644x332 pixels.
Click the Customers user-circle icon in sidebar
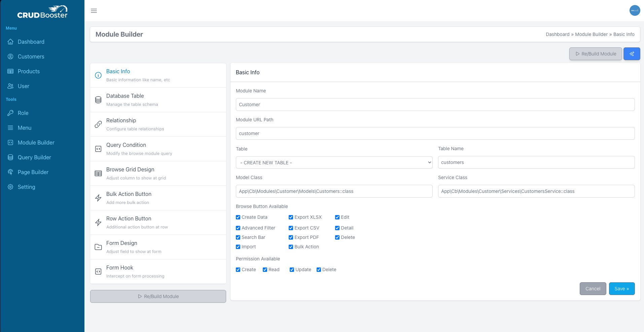tap(10, 56)
